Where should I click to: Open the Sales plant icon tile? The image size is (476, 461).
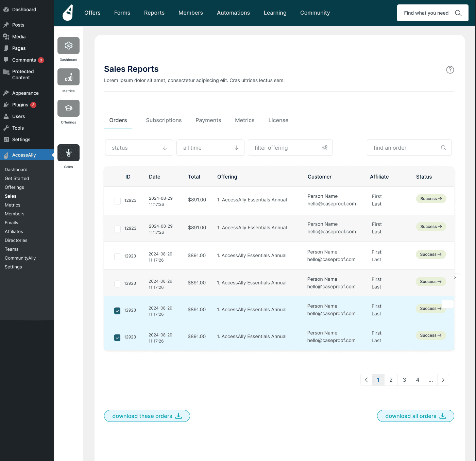(x=68, y=153)
